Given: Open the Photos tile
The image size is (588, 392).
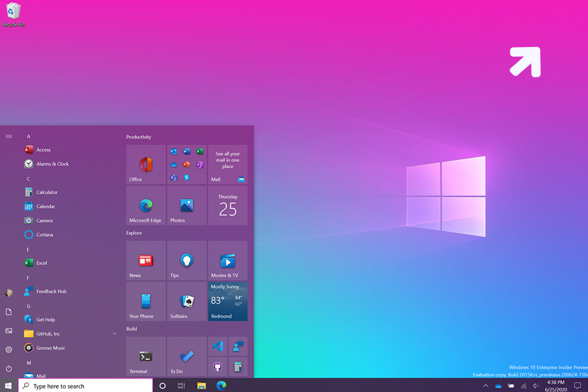Looking at the screenshot, I should (187, 205).
